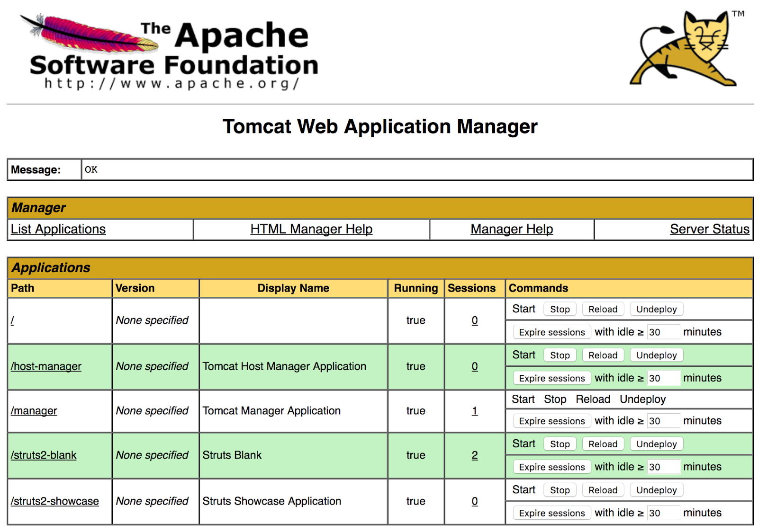View sessions count for /host-manager

(475, 366)
